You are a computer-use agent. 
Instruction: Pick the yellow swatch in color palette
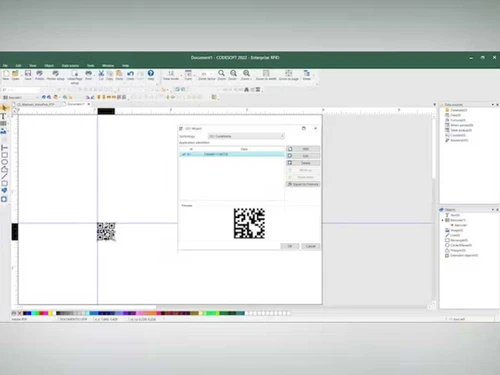point(51,313)
